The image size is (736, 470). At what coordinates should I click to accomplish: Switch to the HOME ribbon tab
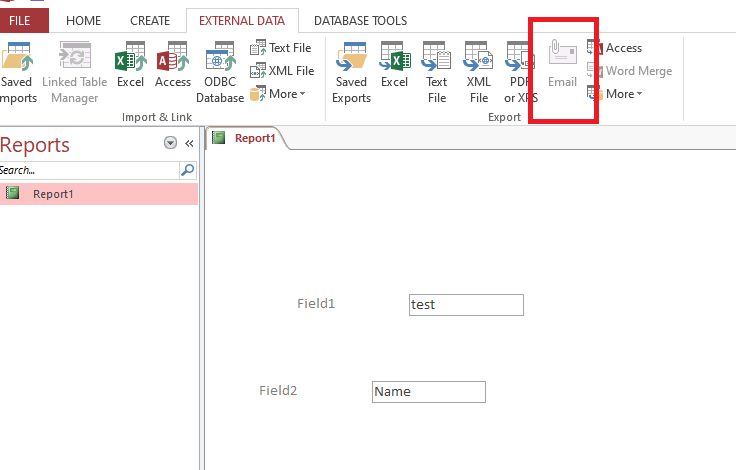(x=84, y=21)
